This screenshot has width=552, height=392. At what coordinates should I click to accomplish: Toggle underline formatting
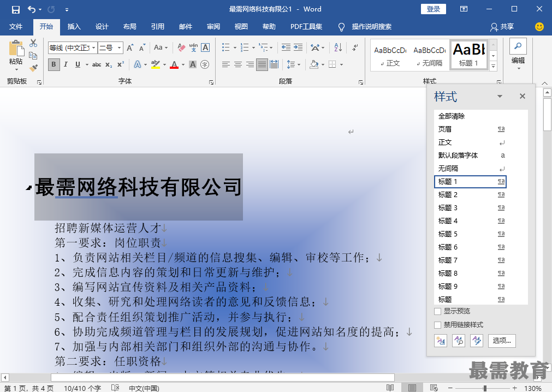(x=78, y=64)
